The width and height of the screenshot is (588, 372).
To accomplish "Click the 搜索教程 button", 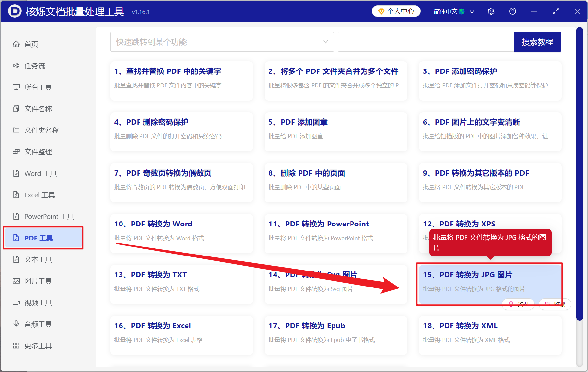I will 537,42.
